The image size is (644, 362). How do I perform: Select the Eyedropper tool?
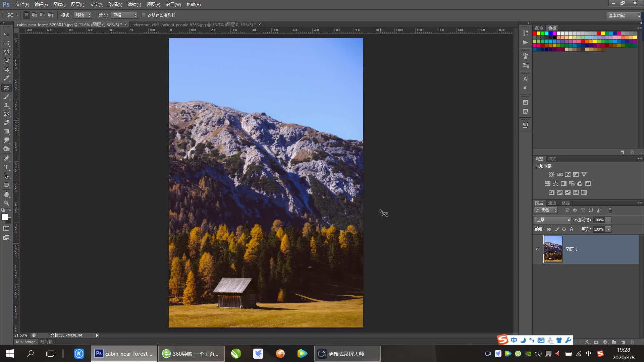click(x=6, y=78)
